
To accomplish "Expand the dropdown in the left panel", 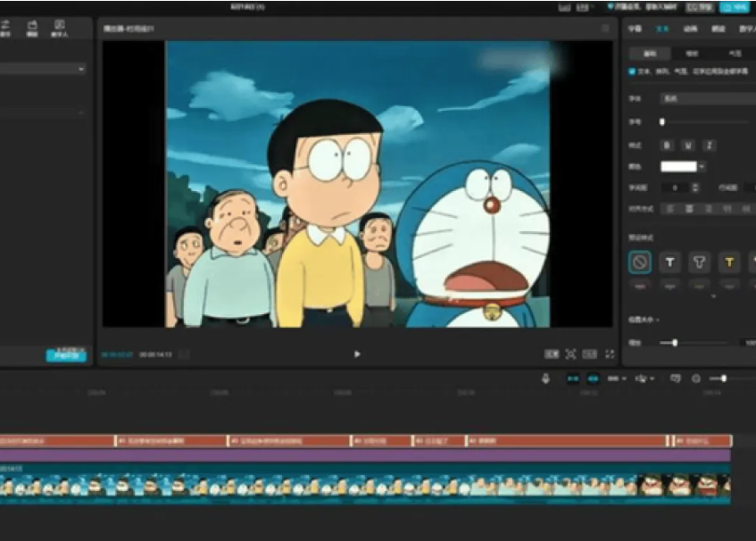I will [x=81, y=69].
